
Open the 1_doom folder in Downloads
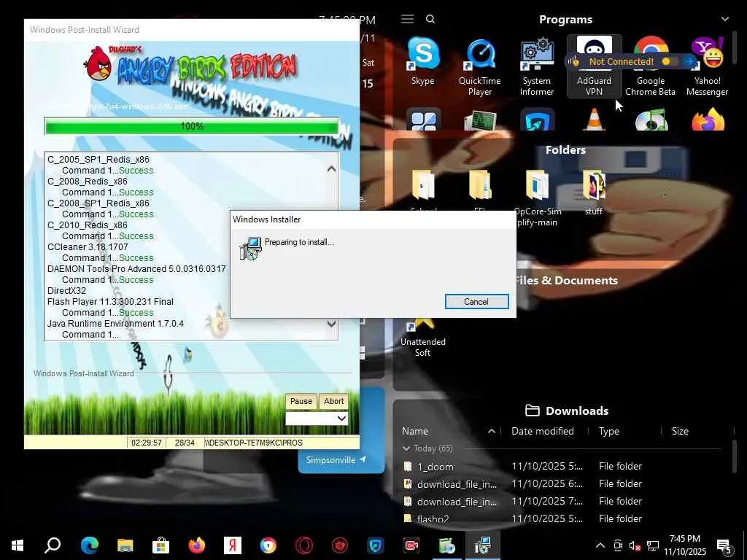[435, 467]
